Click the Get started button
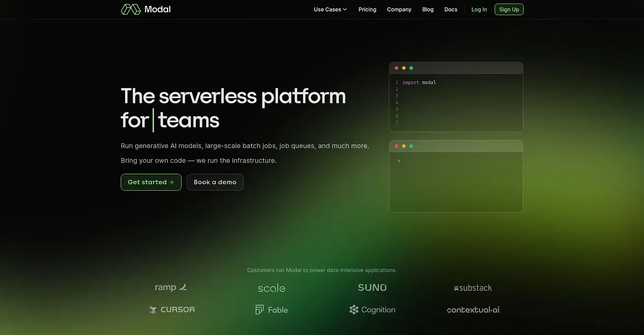The width and height of the screenshot is (644, 335). point(151,182)
